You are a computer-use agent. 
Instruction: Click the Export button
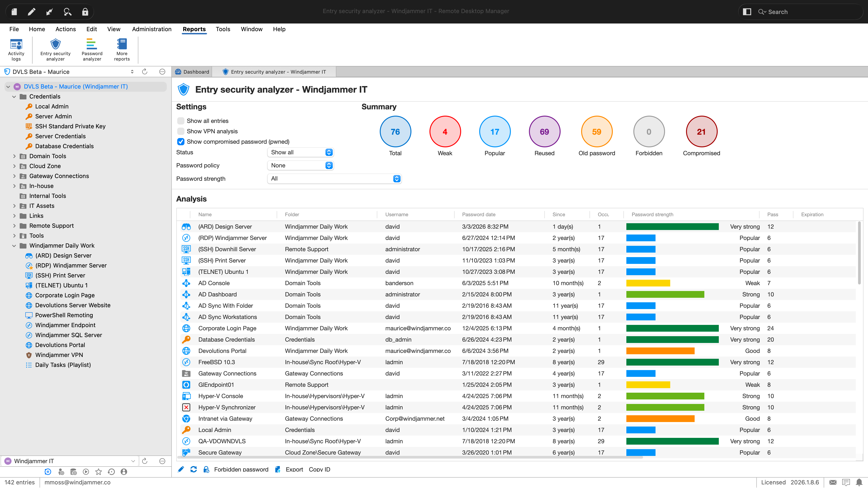click(294, 469)
